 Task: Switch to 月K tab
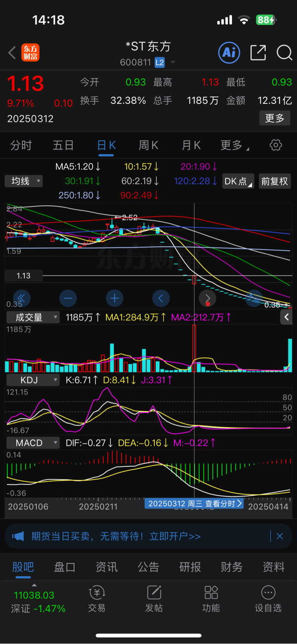[191, 145]
